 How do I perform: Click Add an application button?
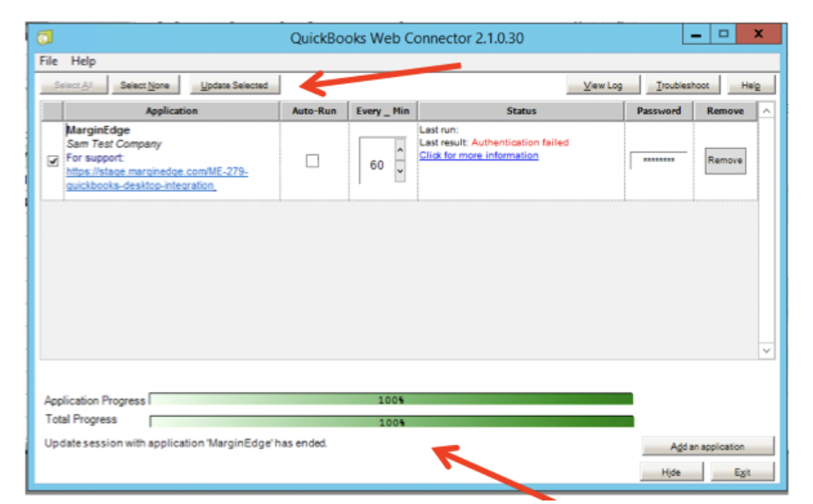708,446
